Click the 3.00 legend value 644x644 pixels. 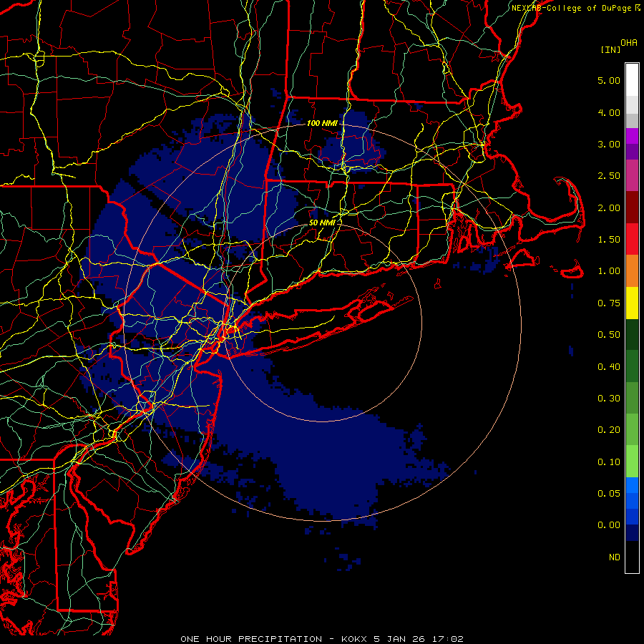pyautogui.click(x=609, y=144)
